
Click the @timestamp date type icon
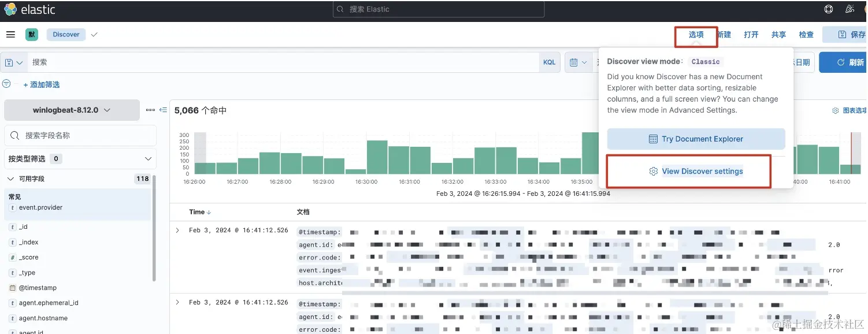pyautogui.click(x=12, y=288)
